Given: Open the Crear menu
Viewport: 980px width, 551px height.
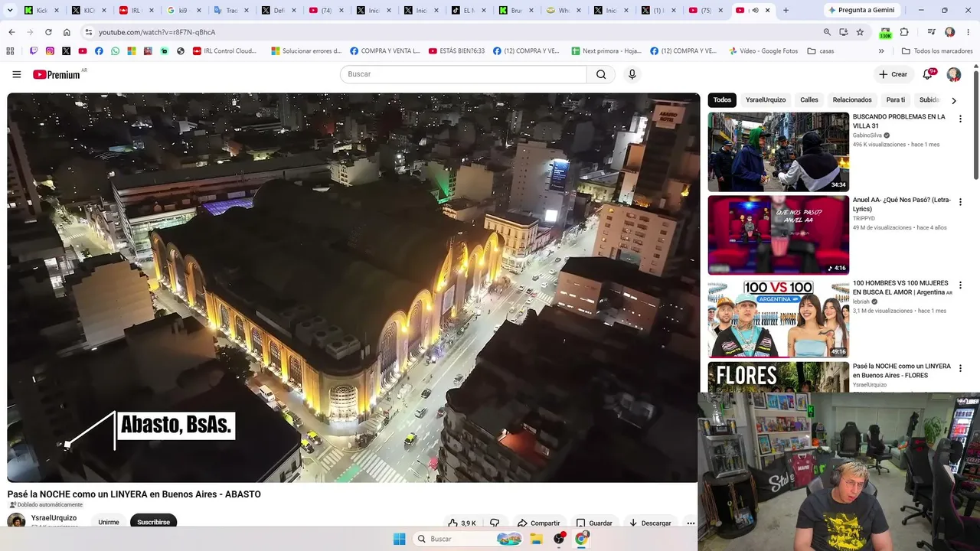Looking at the screenshot, I should point(893,74).
